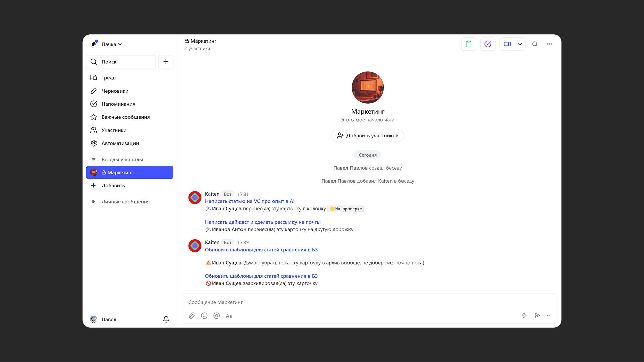Expand the video call dropdown arrow
This screenshot has width=644, height=362.
point(520,44)
